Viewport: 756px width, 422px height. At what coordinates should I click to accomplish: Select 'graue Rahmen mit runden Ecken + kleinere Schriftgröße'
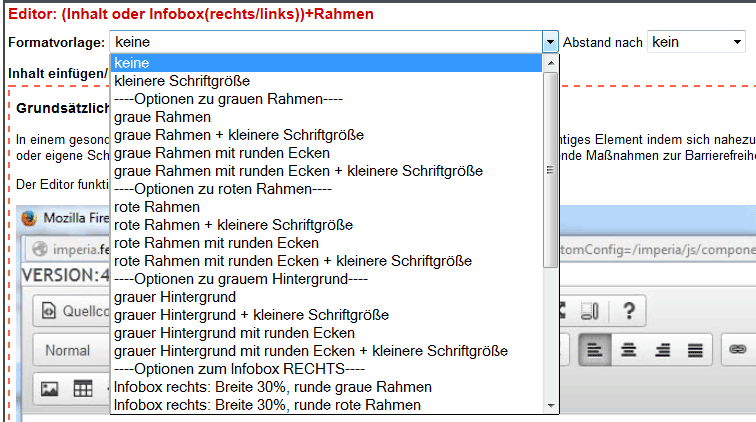pos(326,171)
